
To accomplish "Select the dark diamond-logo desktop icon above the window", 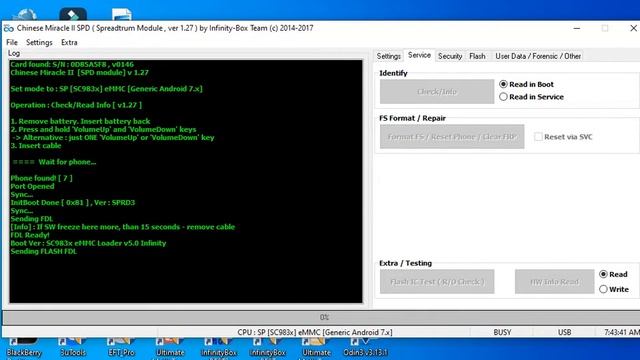I will [73, 15].
